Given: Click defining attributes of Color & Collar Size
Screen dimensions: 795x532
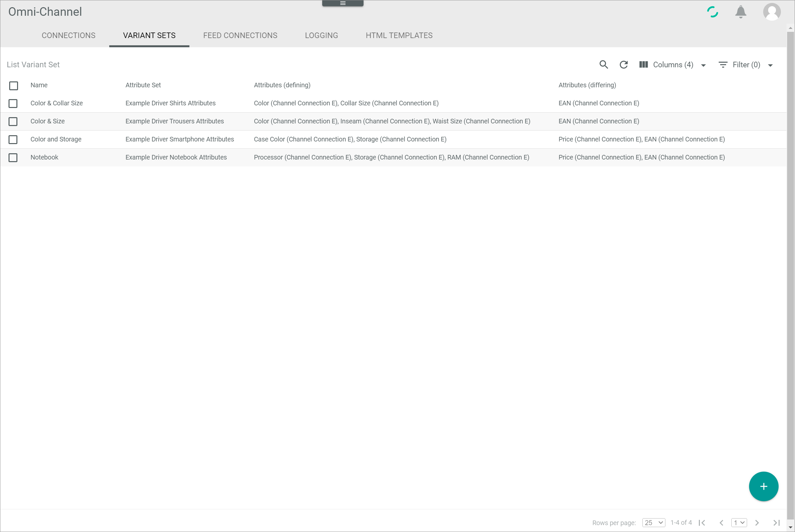Looking at the screenshot, I should [x=346, y=103].
